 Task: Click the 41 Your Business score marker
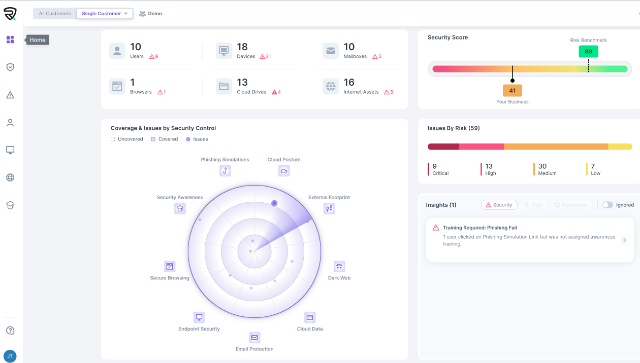coord(512,91)
